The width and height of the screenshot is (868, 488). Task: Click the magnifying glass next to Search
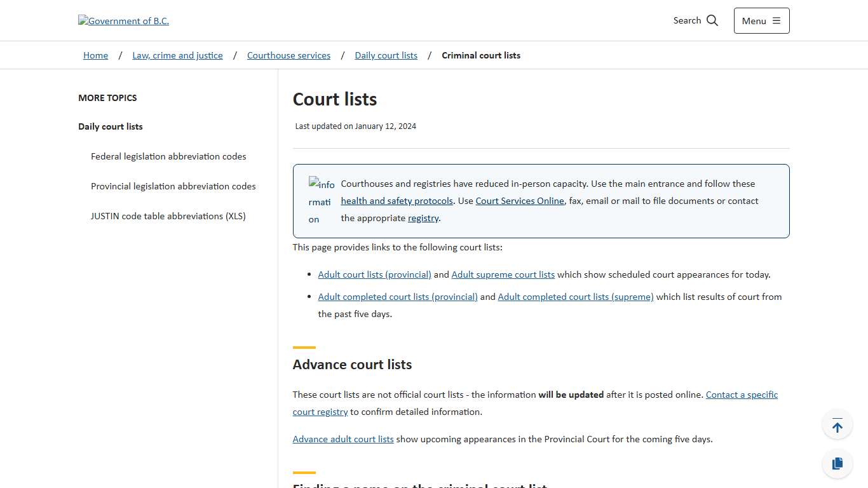tap(712, 20)
